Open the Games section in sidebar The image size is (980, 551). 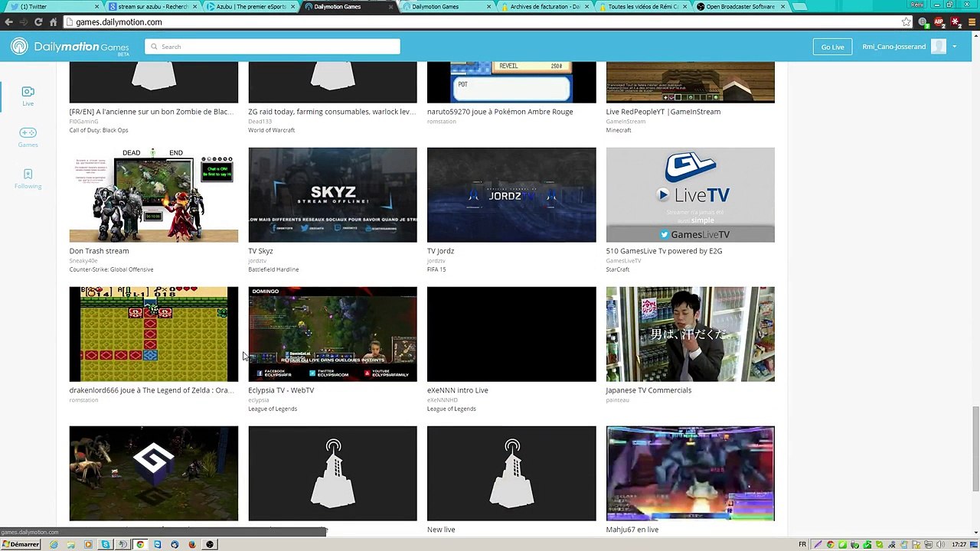pos(28,138)
